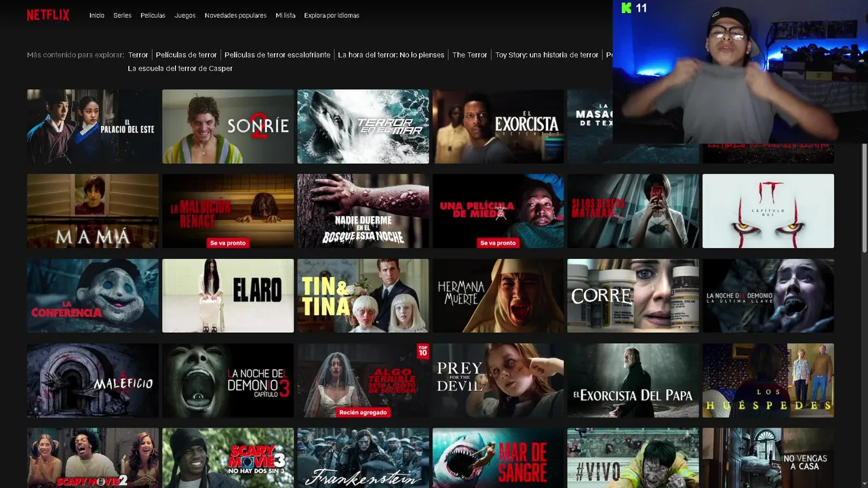Open the #Vivo thumbnail

pyautogui.click(x=633, y=457)
